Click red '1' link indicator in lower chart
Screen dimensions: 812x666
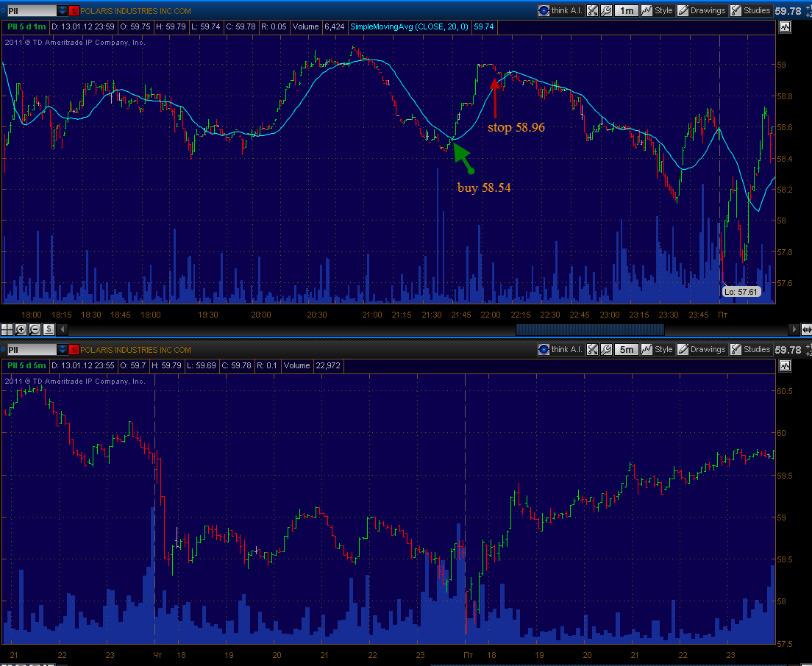click(x=74, y=349)
